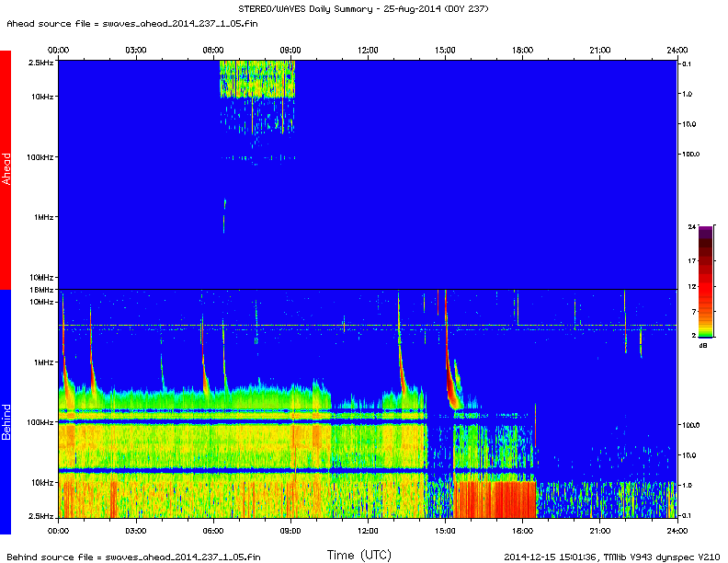Image resolution: width=728 pixels, height=563 pixels.
Task: Click the red low-frequency block between 15:00 and 18:00
Action: pos(495,500)
